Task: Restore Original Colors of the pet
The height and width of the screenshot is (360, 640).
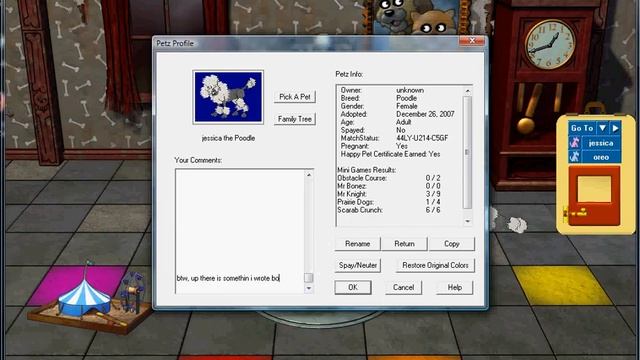Action: 435,265
